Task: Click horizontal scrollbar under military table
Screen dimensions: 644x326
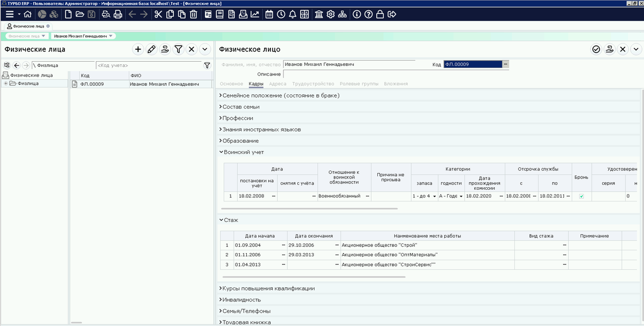Action: pos(310,209)
